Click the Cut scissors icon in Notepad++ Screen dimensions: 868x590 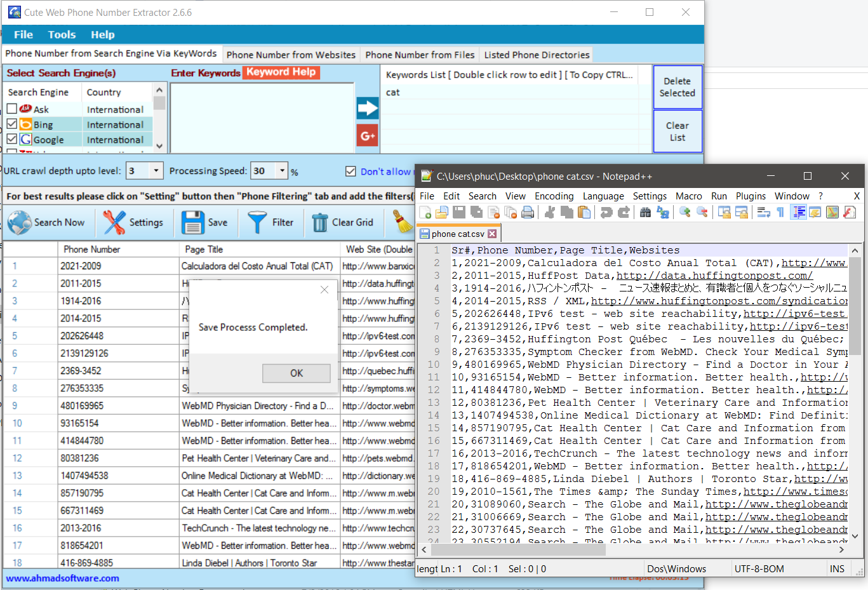click(550, 212)
